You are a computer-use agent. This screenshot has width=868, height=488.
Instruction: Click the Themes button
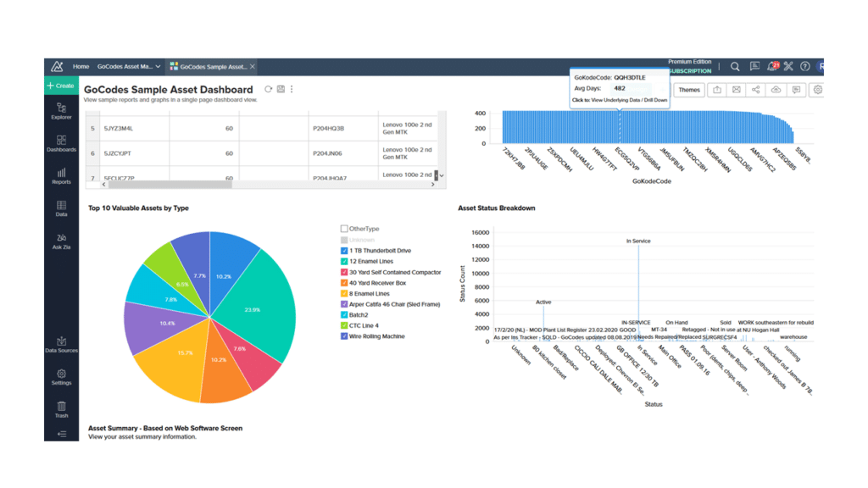[689, 90]
